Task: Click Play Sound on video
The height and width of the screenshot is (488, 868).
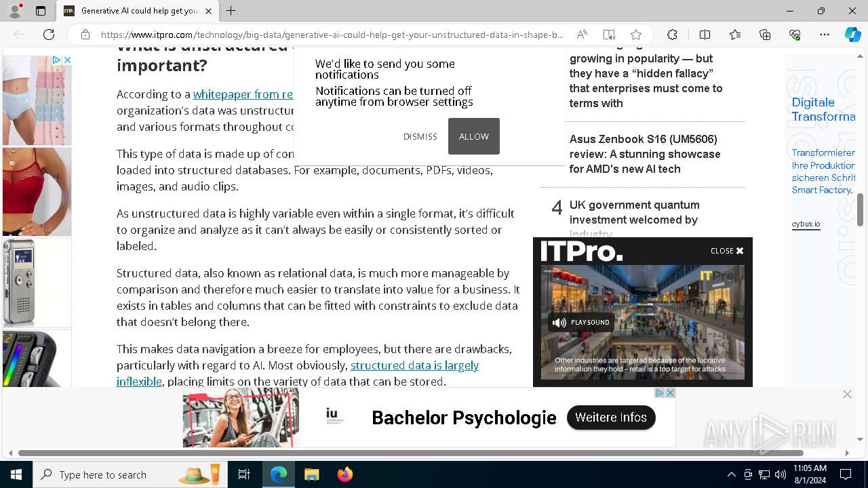Action: [581, 323]
